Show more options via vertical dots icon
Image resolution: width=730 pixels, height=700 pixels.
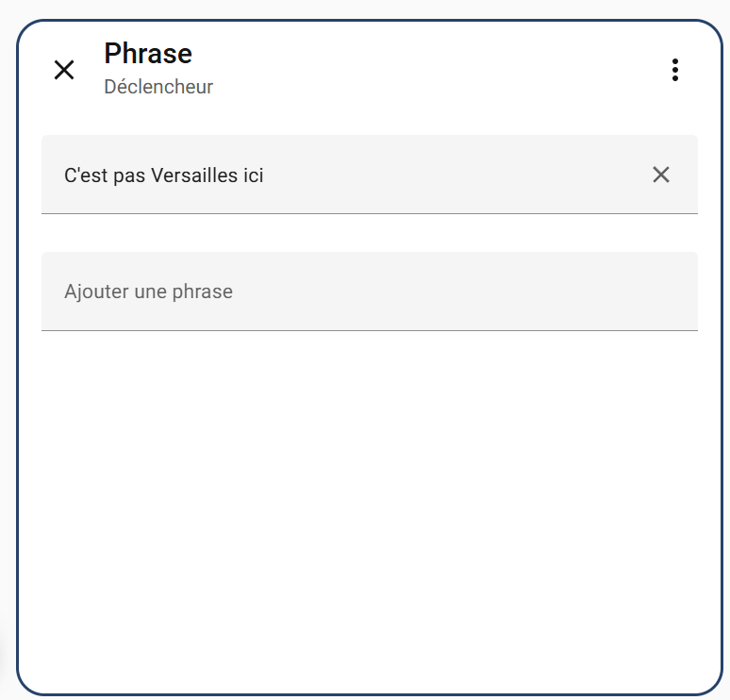pyautogui.click(x=674, y=70)
